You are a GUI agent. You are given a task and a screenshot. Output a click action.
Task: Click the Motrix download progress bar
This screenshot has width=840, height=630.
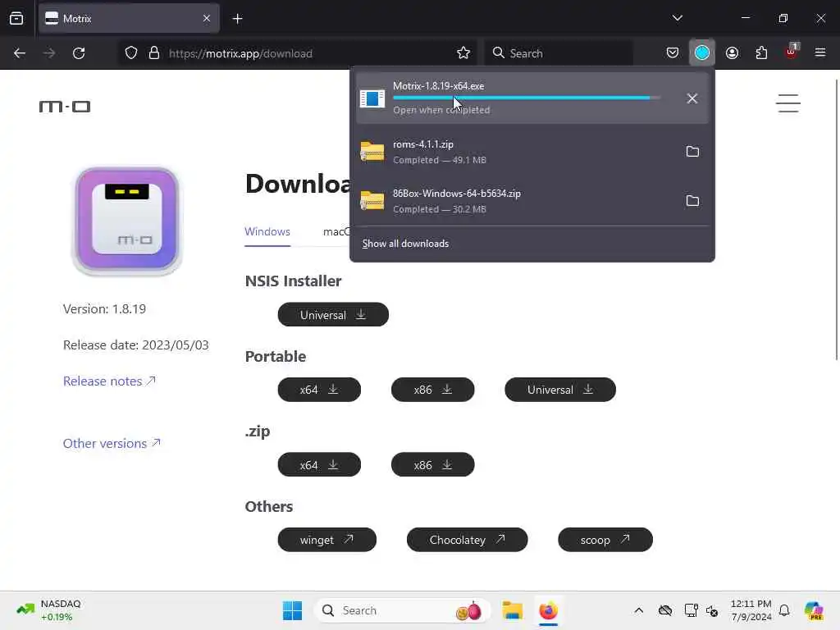[527, 98]
